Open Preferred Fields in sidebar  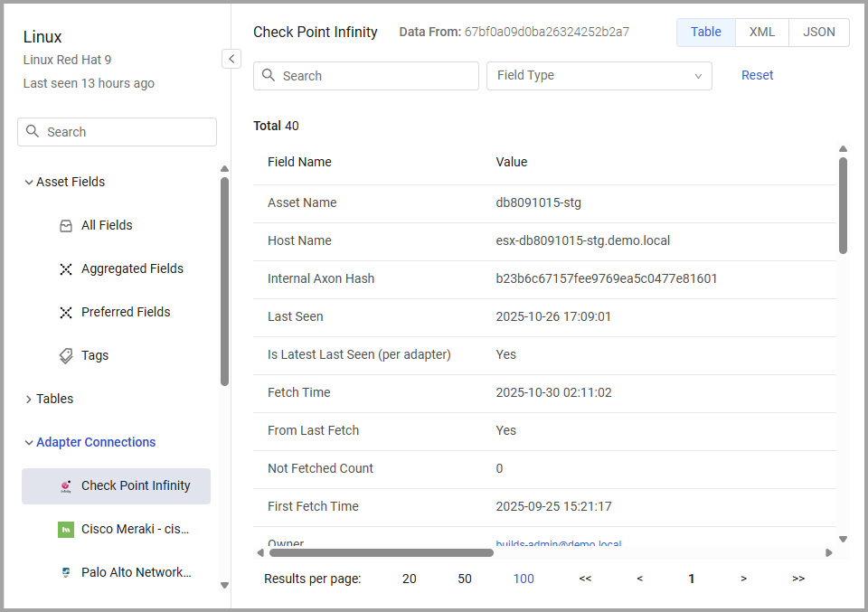(126, 312)
